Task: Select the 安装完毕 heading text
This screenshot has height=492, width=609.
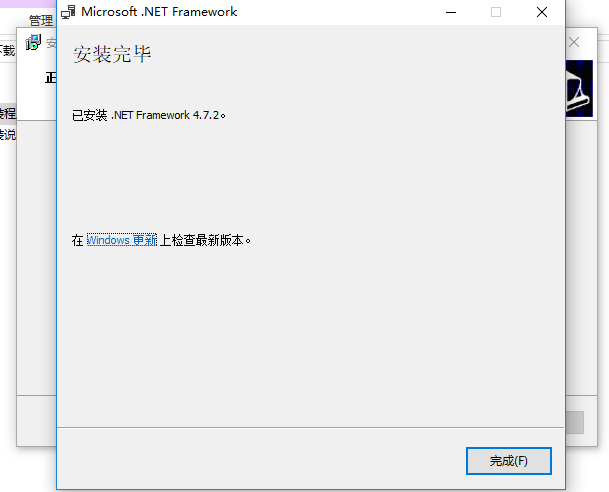Action: [112, 54]
